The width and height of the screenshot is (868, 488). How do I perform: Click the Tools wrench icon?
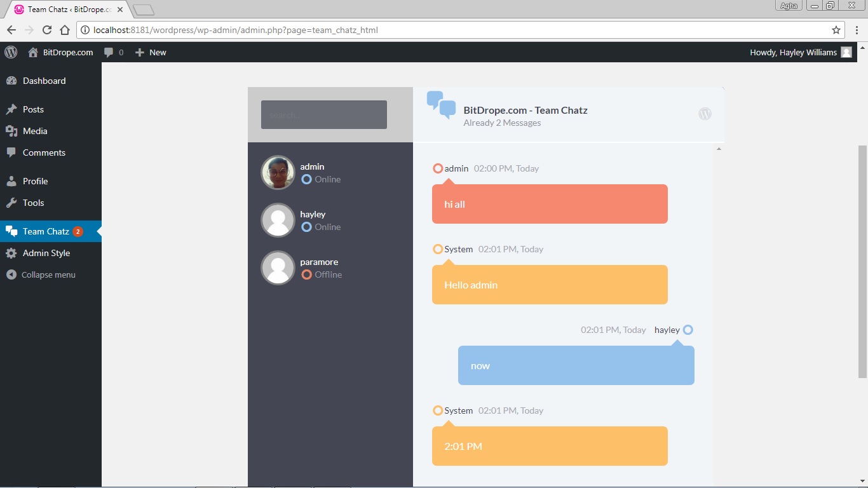pyautogui.click(x=11, y=203)
